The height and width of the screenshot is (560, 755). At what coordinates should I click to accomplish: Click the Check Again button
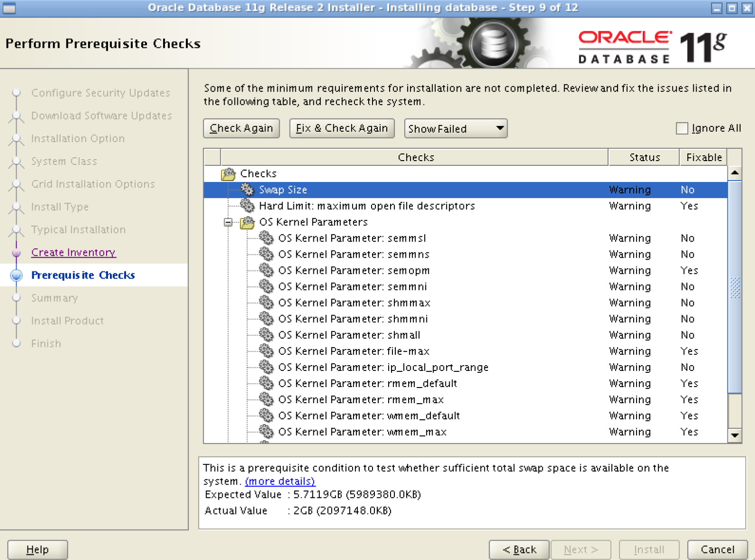point(241,128)
